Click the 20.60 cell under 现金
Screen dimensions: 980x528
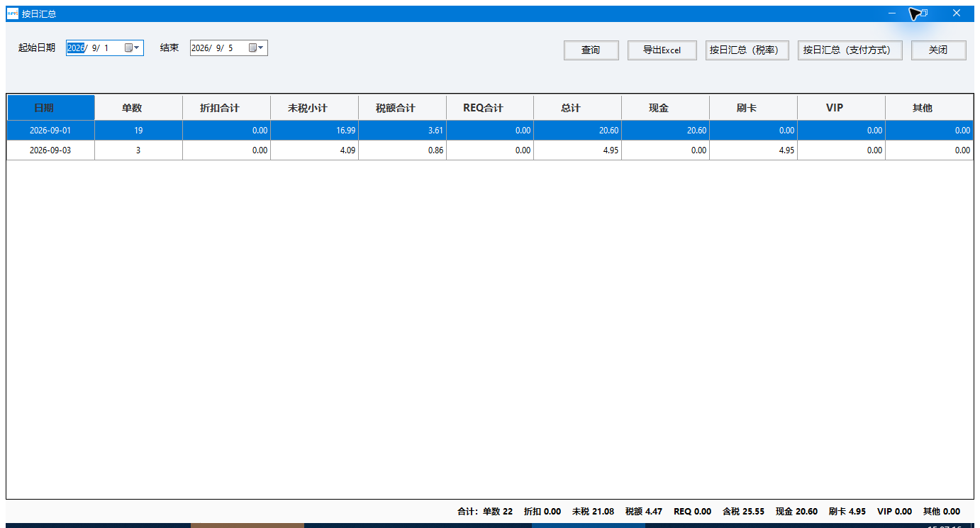[x=665, y=131]
